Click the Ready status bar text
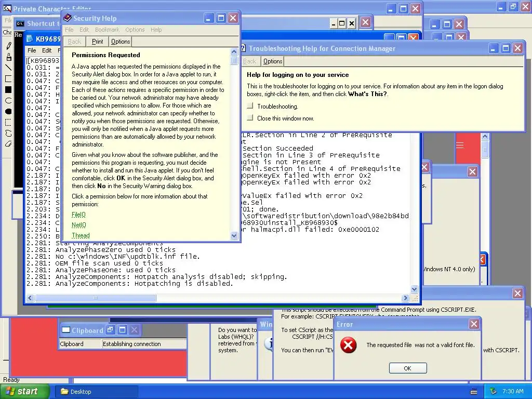 tap(11, 380)
